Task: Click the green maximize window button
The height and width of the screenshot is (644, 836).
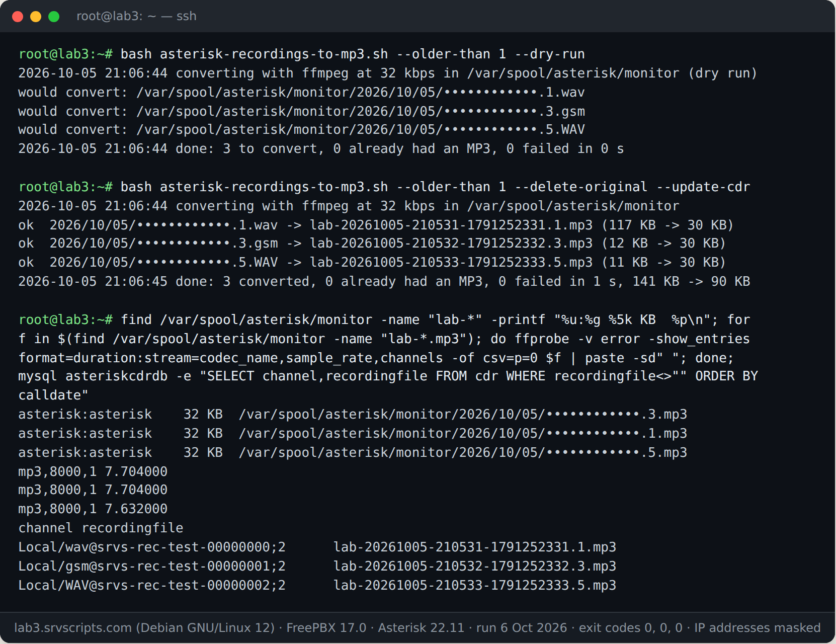Action: click(x=54, y=17)
